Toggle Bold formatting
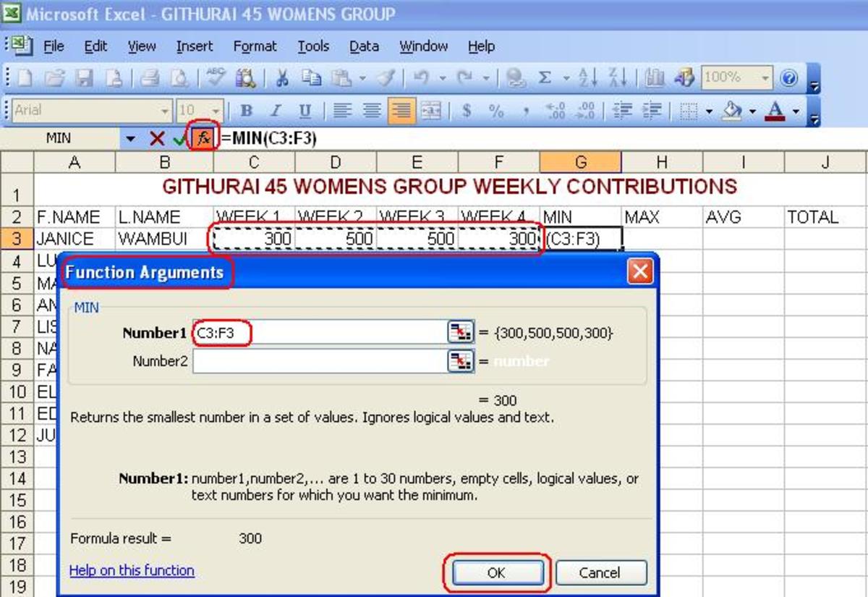The width and height of the screenshot is (868, 597). 247,111
